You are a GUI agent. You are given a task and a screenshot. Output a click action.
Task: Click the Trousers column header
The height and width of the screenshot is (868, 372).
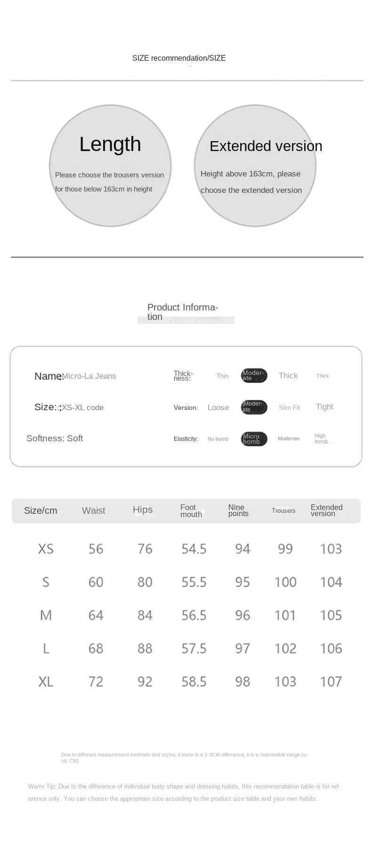click(x=283, y=510)
